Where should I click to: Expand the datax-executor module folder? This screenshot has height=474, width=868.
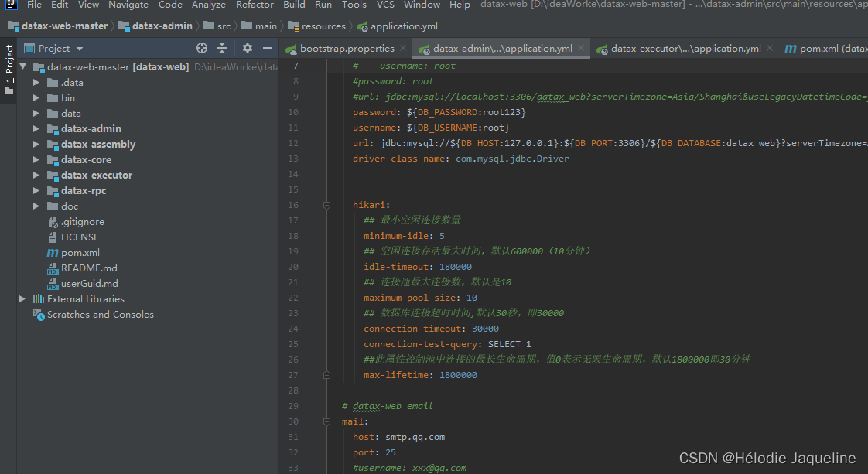(36, 176)
